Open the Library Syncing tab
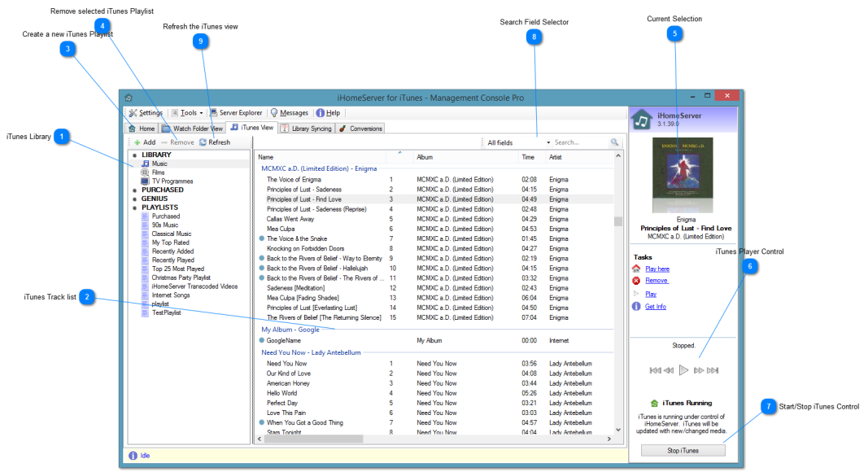 306,129
